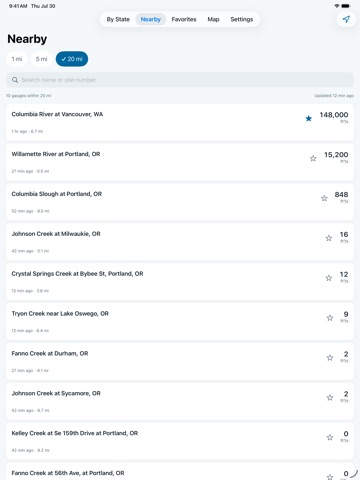Click the Wi-Fi status icon
360x480 pixels.
[x=337, y=6]
